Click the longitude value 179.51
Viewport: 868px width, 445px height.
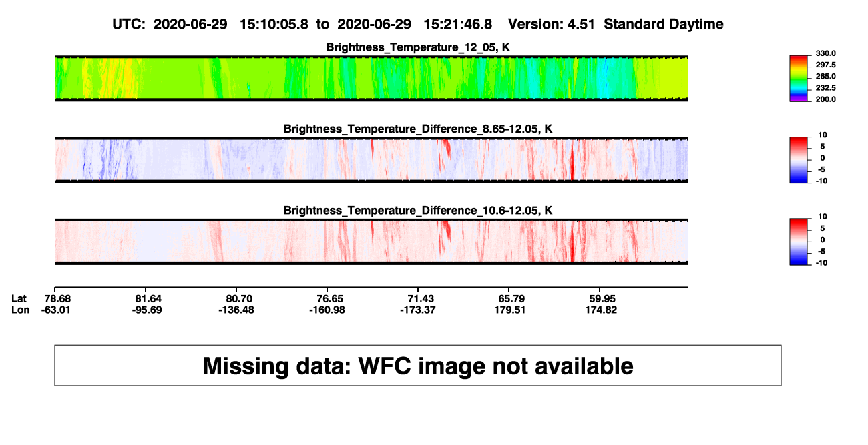click(x=509, y=310)
